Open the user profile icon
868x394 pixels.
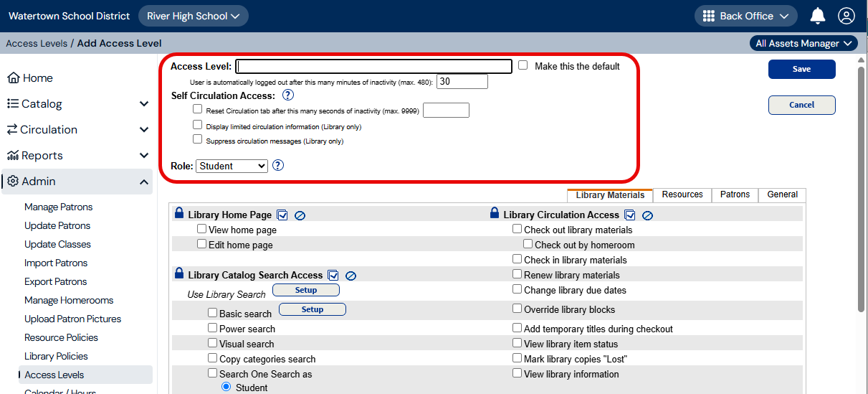846,16
